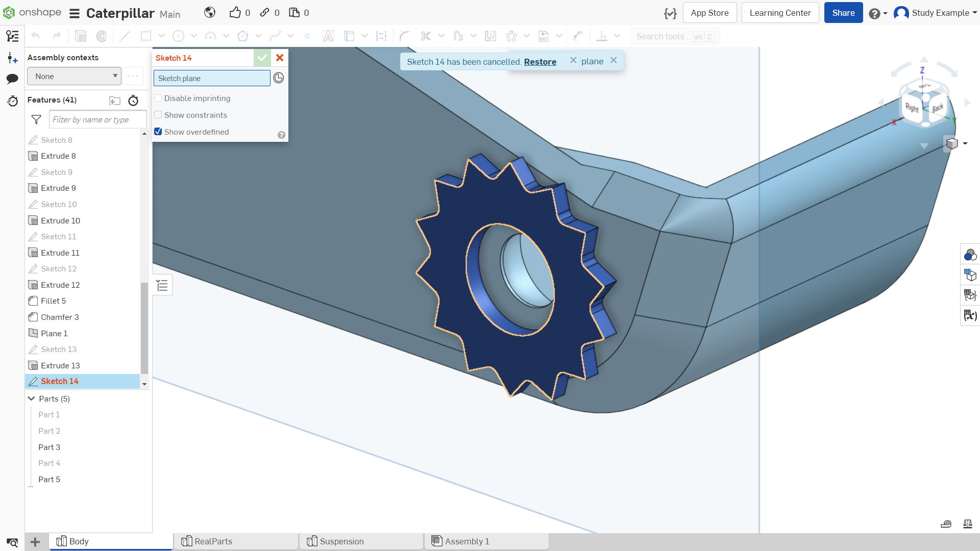
Task: Open Study Example account menu
Action: [935, 13]
